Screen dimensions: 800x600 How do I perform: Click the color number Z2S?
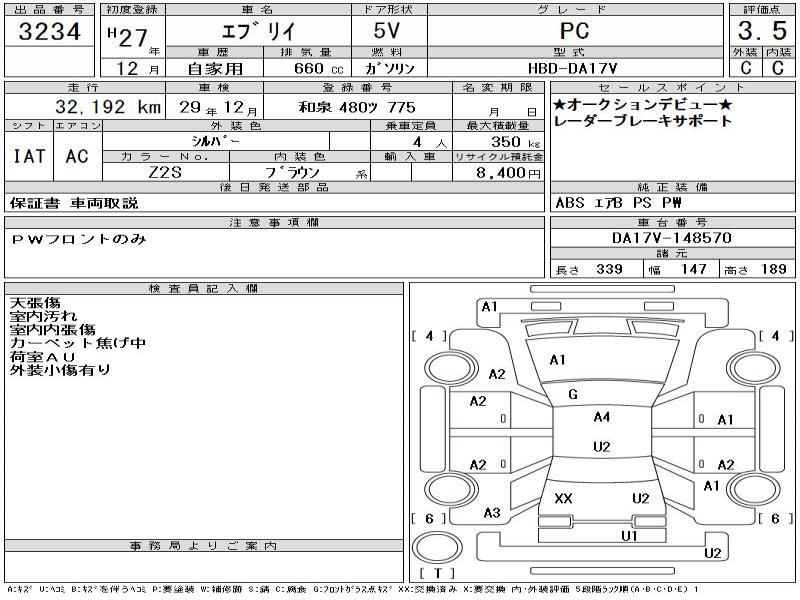point(164,172)
